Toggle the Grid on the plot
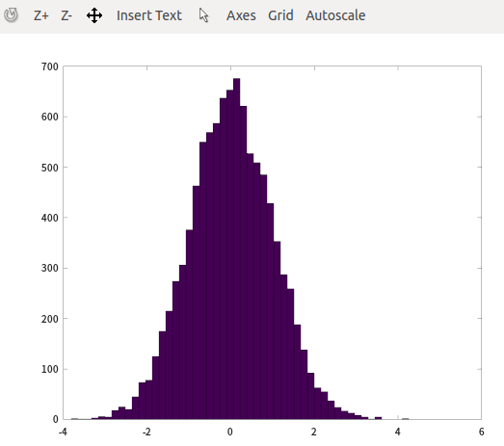504x446 pixels. pos(280,15)
